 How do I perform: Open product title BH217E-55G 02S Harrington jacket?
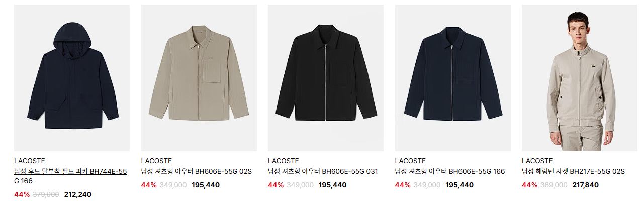(573, 171)
